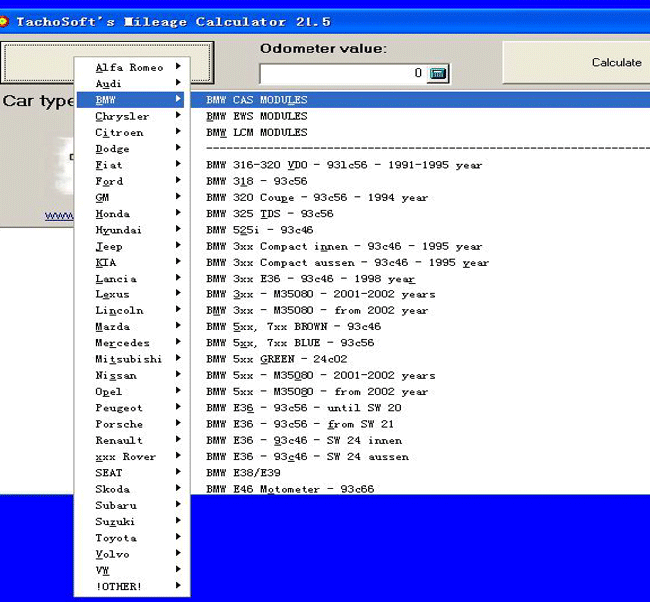Select BMW 325 TDS - 93c56 entry
650x602 pixels.
pyautogui.click(x=420, y=214)
